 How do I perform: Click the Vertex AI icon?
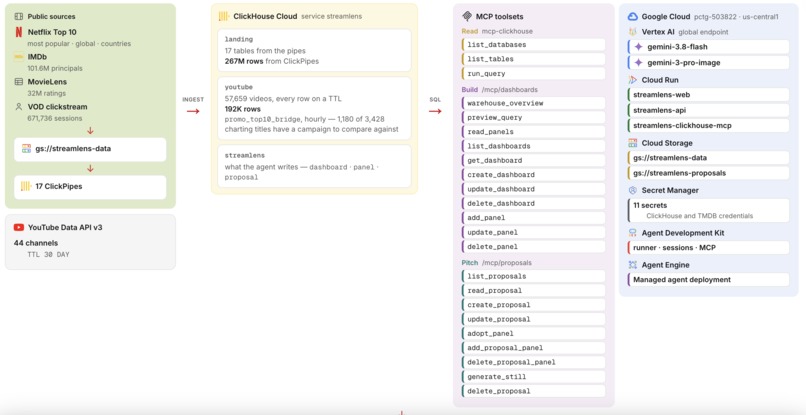coord(632,32)
